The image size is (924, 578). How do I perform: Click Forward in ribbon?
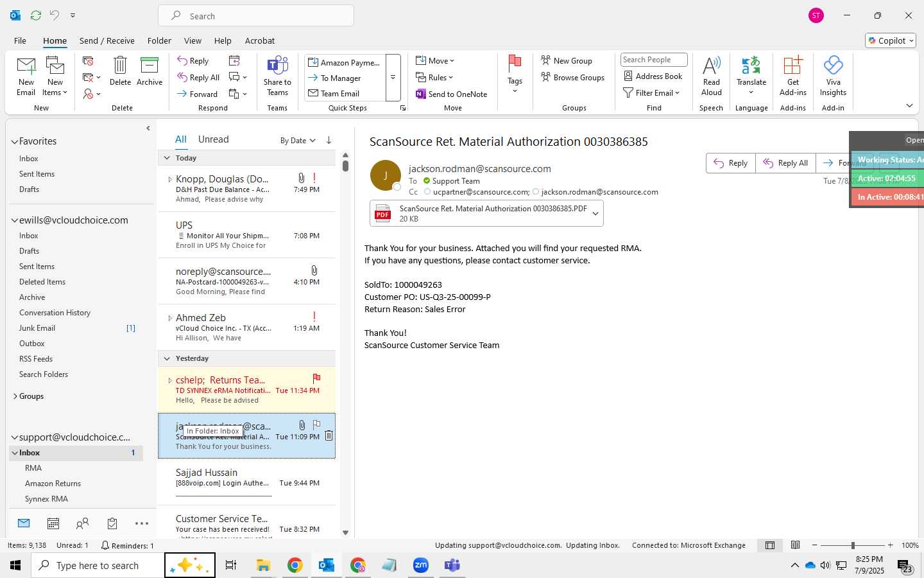[198, 94]
